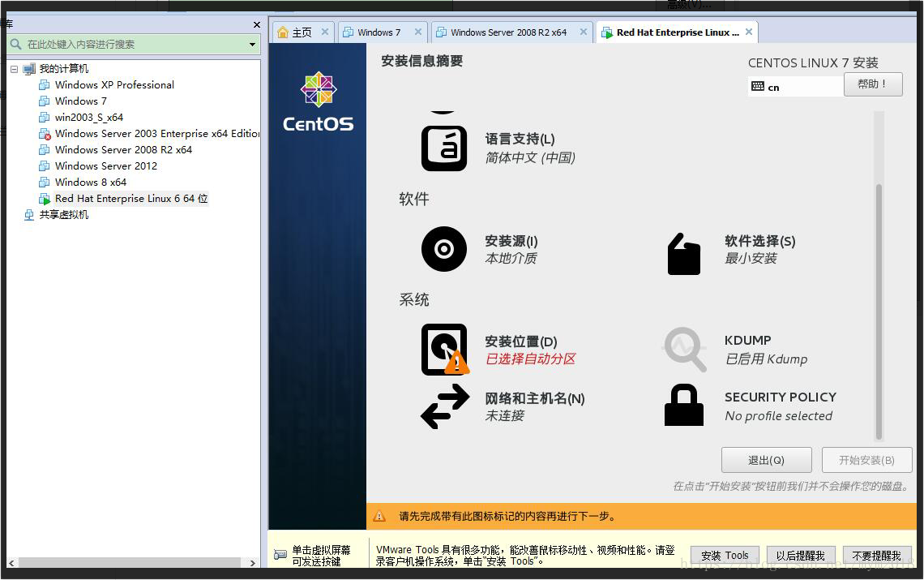Click the Windows Server 2012 VM icon
The image size is (924, 580).
(45, 165)
